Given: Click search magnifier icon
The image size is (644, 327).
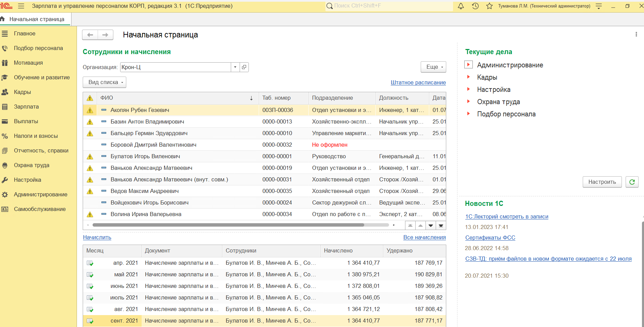Looking at the screenshot, I should [x=329, y=6].
